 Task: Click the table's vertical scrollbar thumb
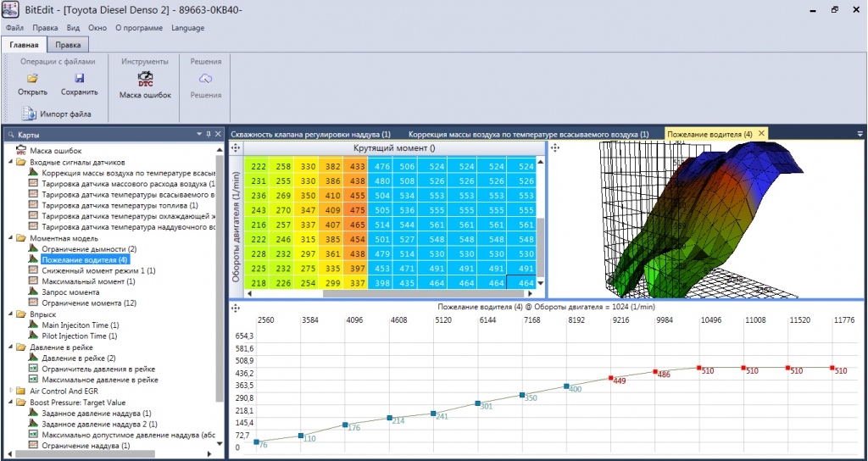tap(541, 247)
